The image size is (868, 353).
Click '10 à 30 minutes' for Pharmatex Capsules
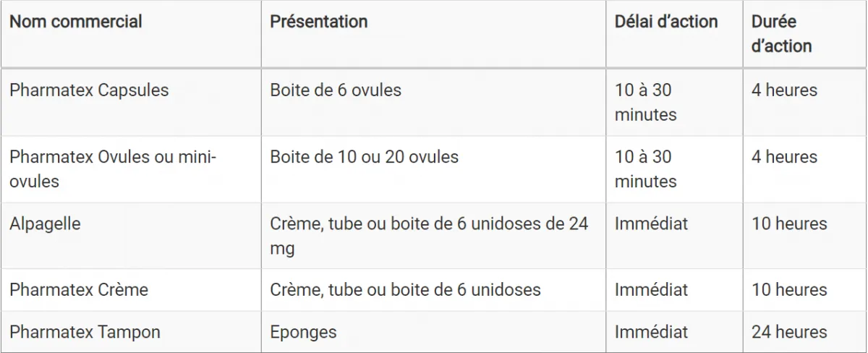[645, 102]
